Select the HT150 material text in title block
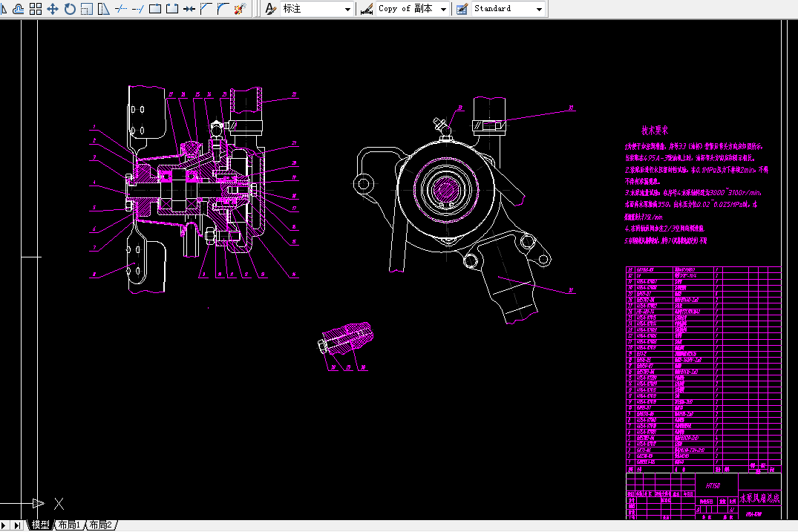 pyautogui.click(x=713, y=486)
